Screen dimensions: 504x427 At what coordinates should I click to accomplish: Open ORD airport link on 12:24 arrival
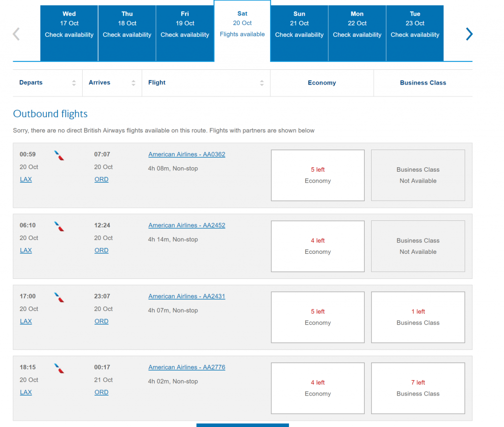101,250
